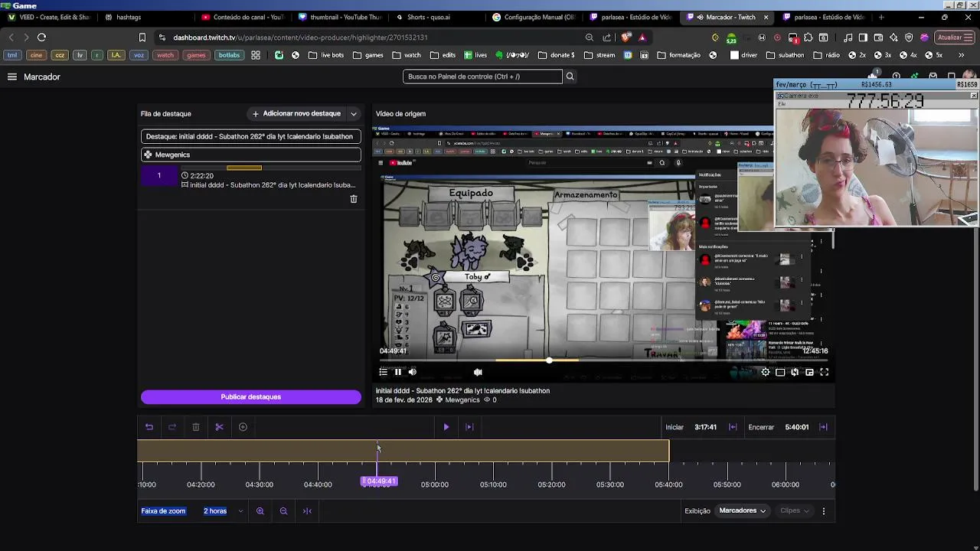Switch to Configuração Manual tab

coord(534,17)
